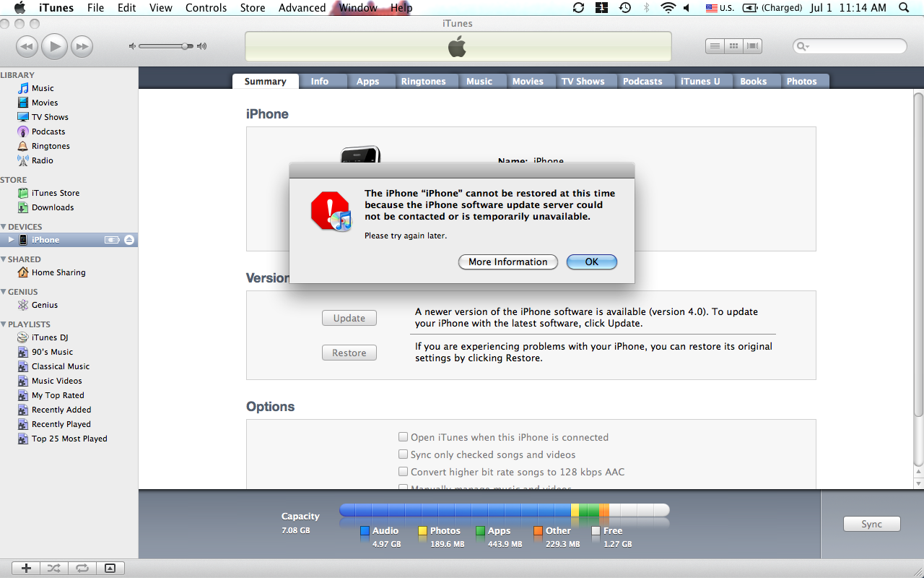Open Music Videos playlist
924x578 pixels.
click(56, 381)
